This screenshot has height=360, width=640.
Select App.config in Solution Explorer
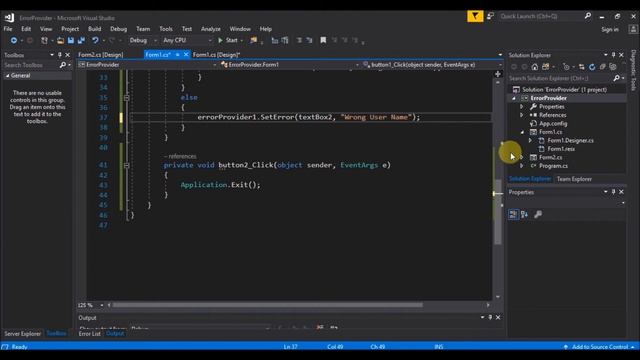[x=553, y=124]
